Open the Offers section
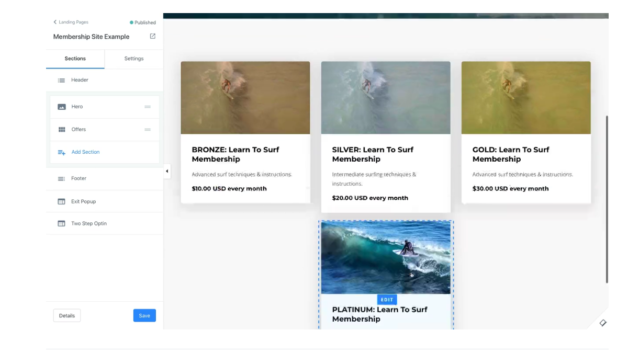 105,130
